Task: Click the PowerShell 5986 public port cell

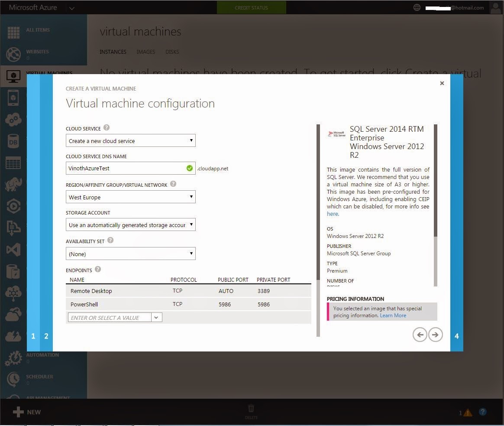Action: pyautogui.click(x=225, y=304)
